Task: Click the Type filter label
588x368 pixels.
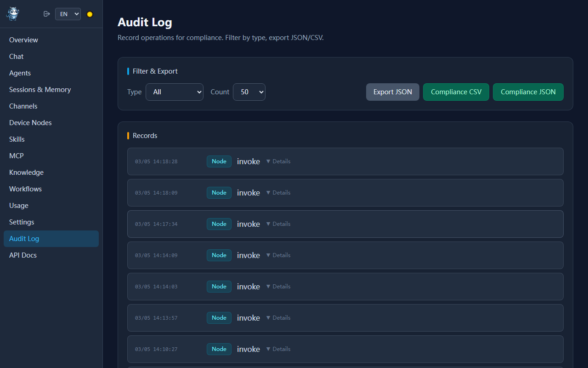Action: (135, 92)
